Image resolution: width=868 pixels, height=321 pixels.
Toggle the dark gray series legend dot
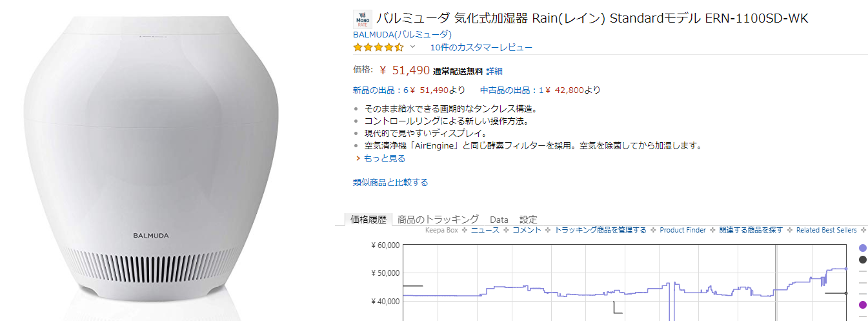point(863,260)
